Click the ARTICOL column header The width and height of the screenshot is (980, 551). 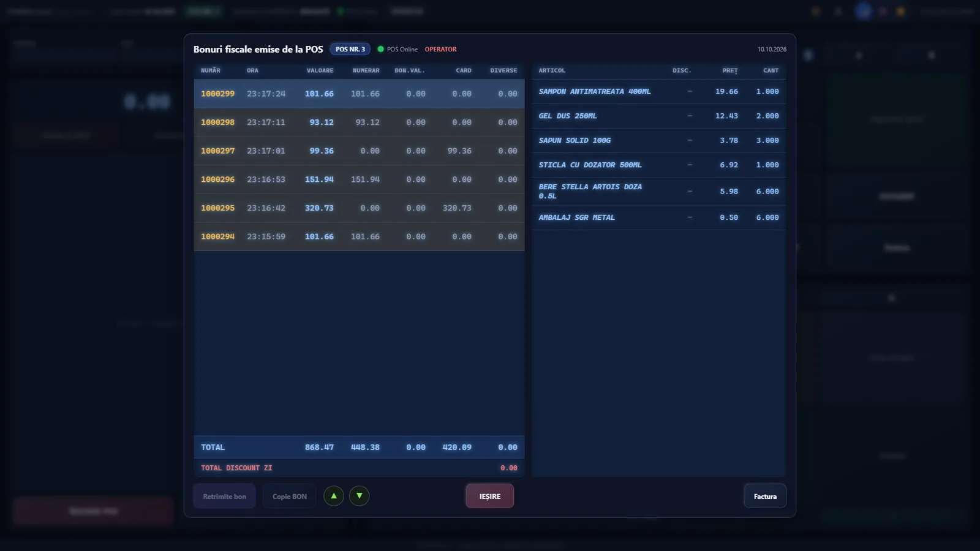[552, 70]
